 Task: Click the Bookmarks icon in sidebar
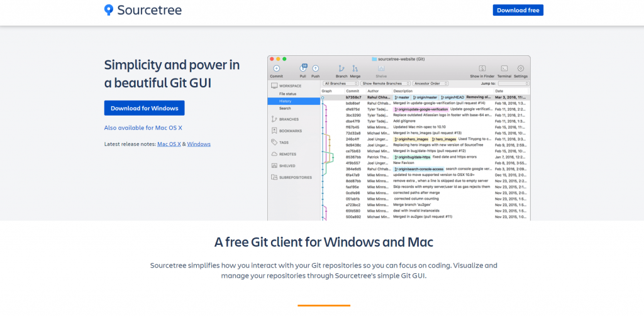[x=274, y=131]
